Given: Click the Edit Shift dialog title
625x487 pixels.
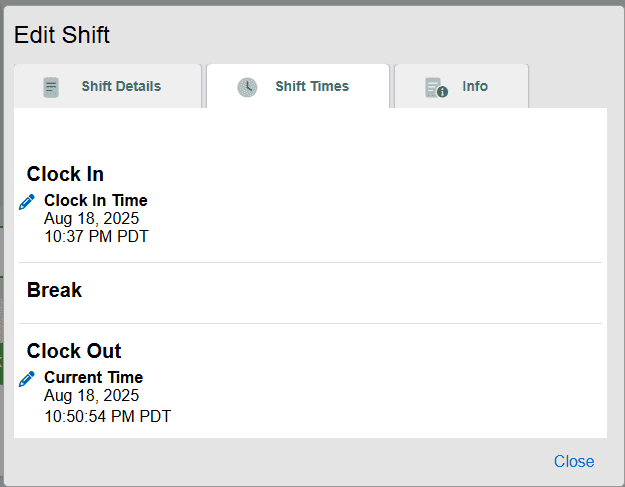Looking at the screenshot, I should click(62, 36).
